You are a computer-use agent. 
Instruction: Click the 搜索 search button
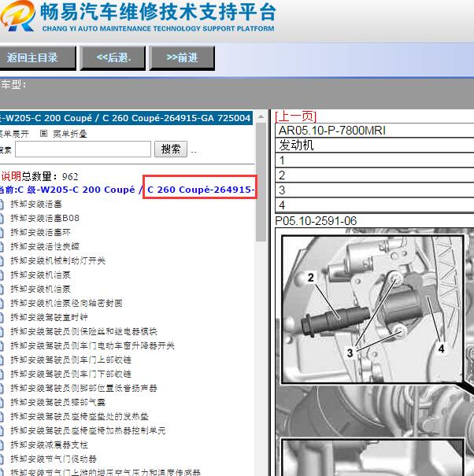(170, 149)
